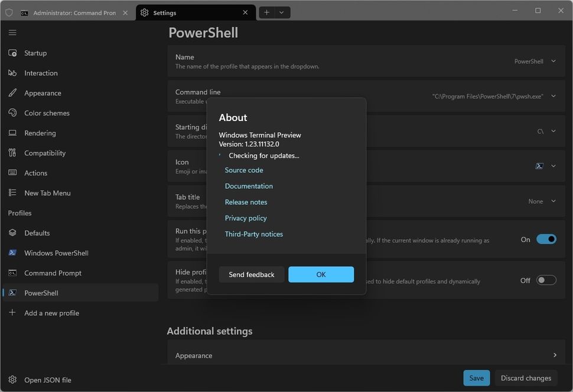The height and width of the screenshot is (392, 573).
Task: Open the hamburger navigation menu
Action: 12,32
